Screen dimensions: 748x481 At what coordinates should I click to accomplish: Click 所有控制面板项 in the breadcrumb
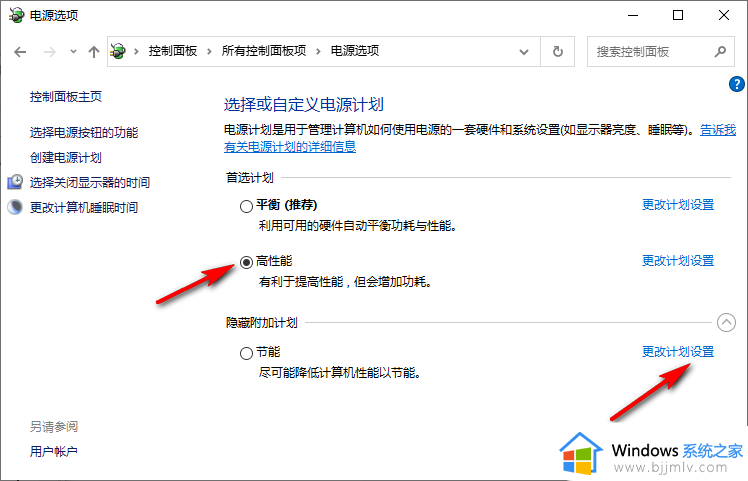click(269, 51)
